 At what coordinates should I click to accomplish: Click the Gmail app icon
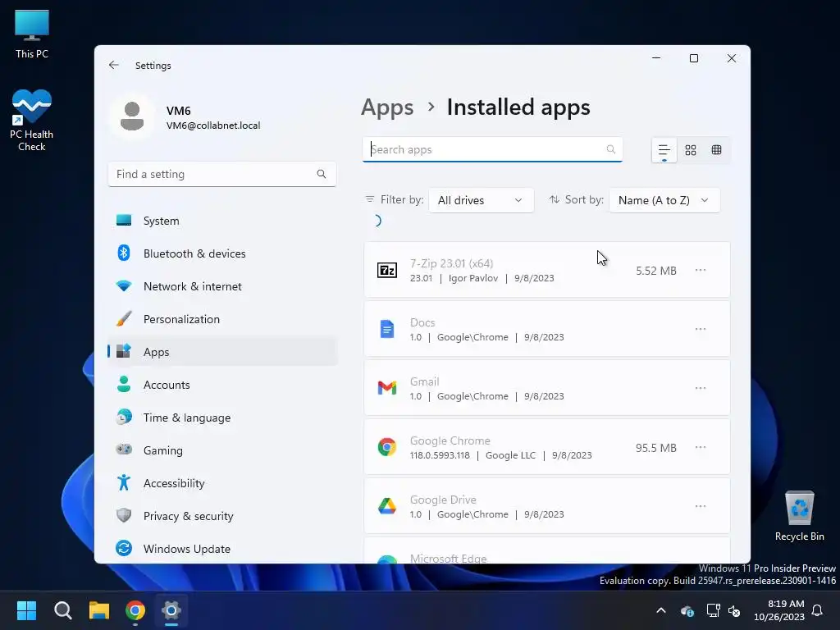click(387, 388)
